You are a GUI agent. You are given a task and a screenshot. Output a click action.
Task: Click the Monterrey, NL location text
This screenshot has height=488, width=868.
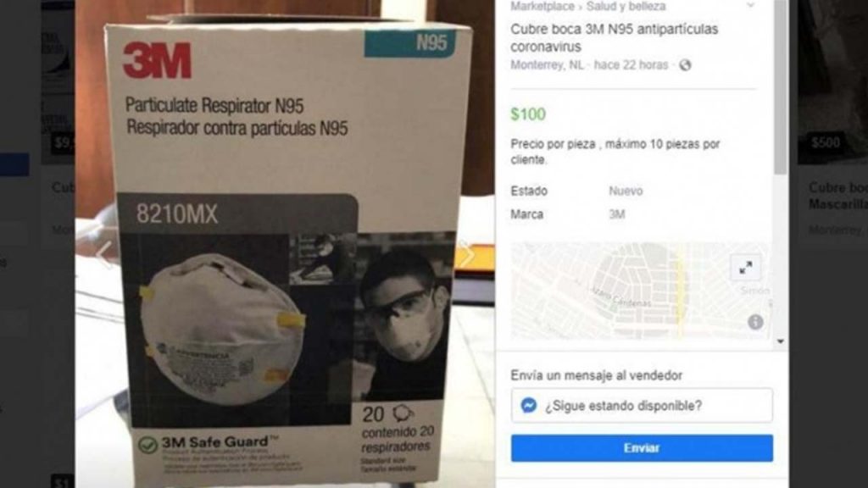pyautogui.click(x=547, y=65)
